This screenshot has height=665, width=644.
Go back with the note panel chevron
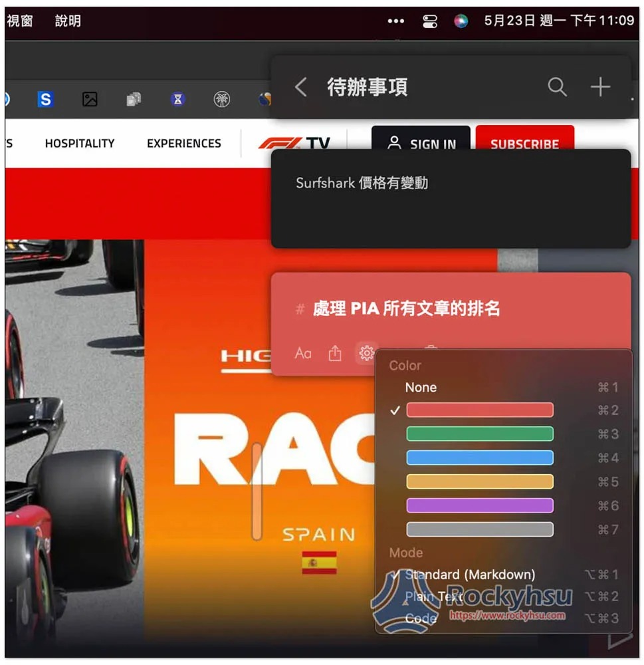click(x=300, y=87)
